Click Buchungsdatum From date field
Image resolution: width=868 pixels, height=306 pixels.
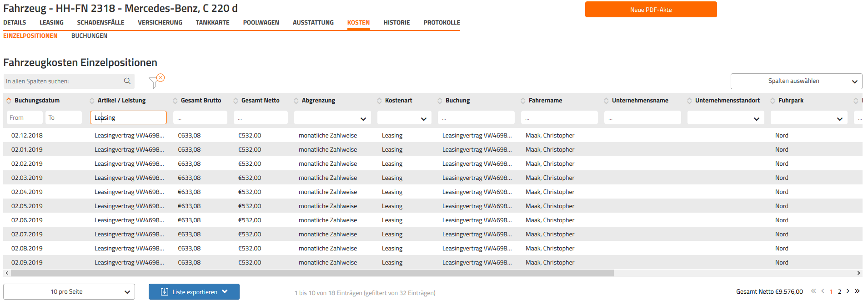coord(25,117)
